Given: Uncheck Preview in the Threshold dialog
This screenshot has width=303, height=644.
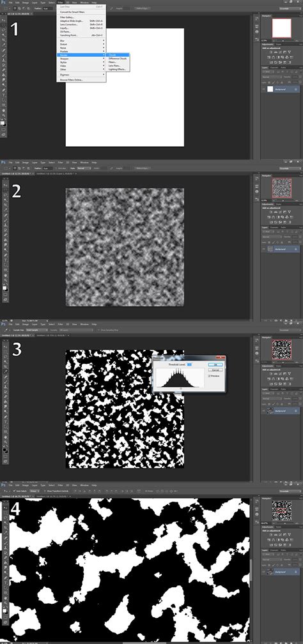Looking at the screenshot, I should (209, 376).
